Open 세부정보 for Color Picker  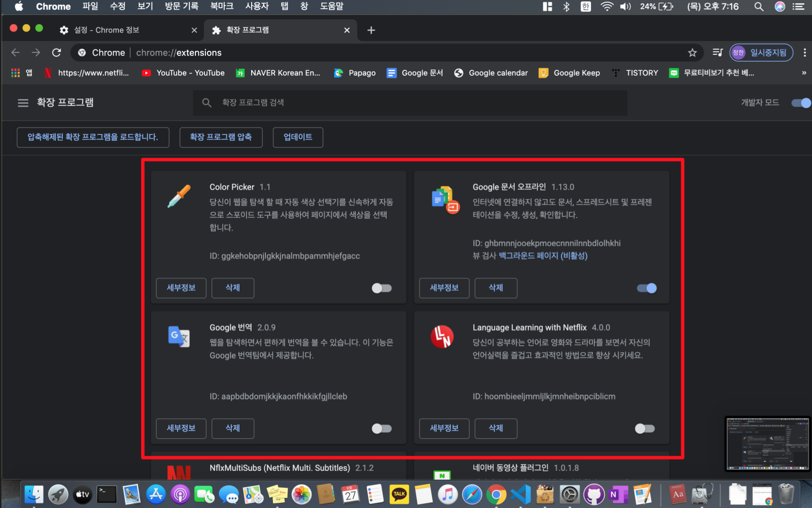coord(181,288)
